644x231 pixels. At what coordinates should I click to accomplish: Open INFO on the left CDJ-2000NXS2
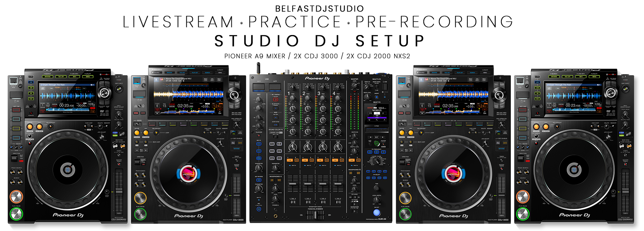pyautogui.click(x=74, y=77)
